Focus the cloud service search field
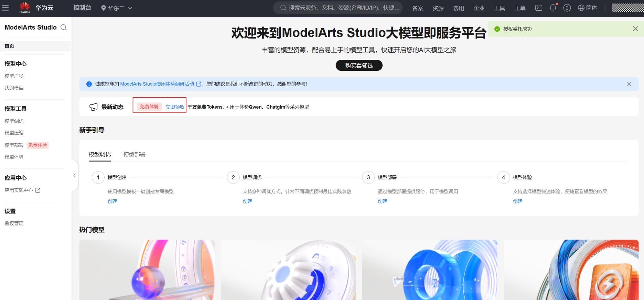The height and width of the screenshot is (300, 644). 338,8
